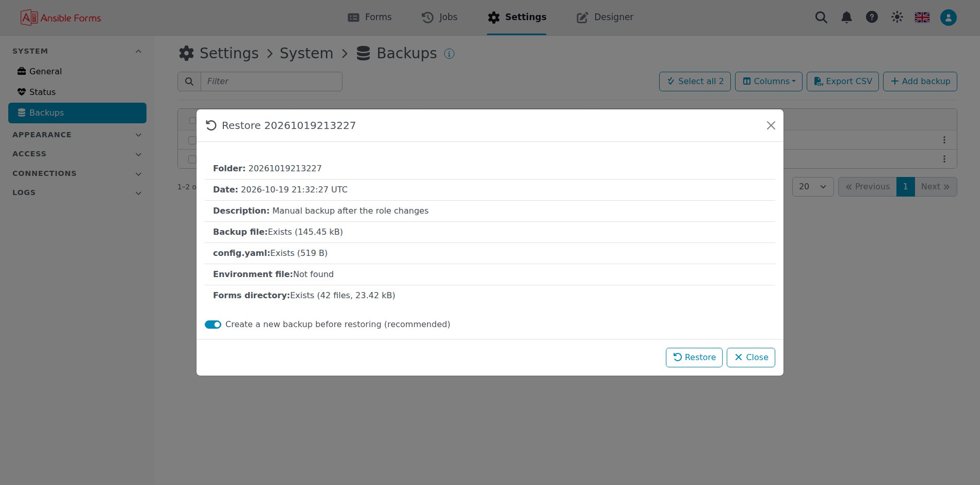980x485 pixels.
Task: Click Export CSV button
Action: (843, 82)
